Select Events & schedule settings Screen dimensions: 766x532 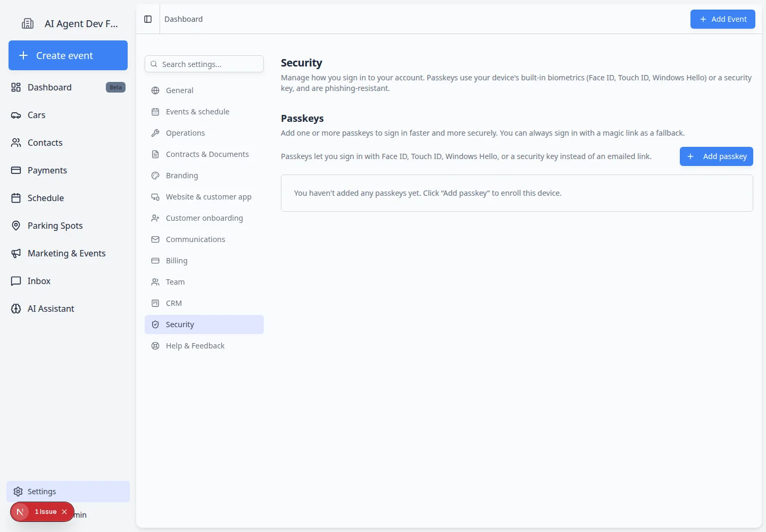(204, 112)
